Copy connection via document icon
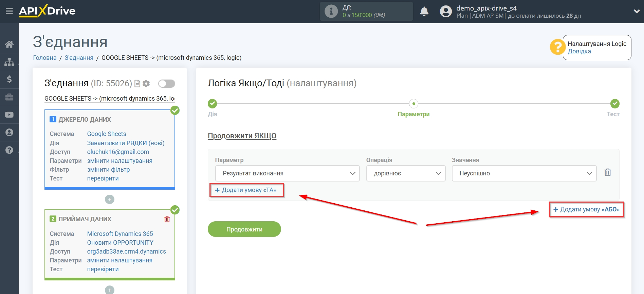 137,84
